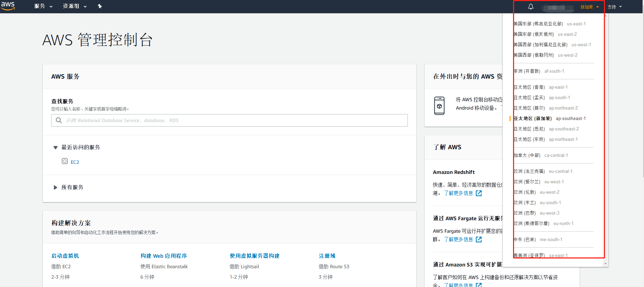Select region ap-northeast-1 东京
The height and width of the screenshot is (287, 644).
point(545,139)
